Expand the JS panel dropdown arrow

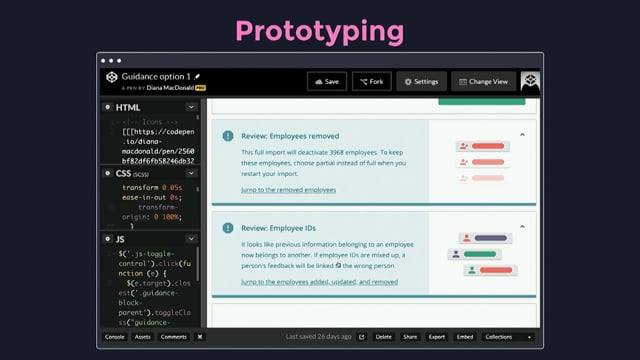pyautogui.click(x=191, y=238)
